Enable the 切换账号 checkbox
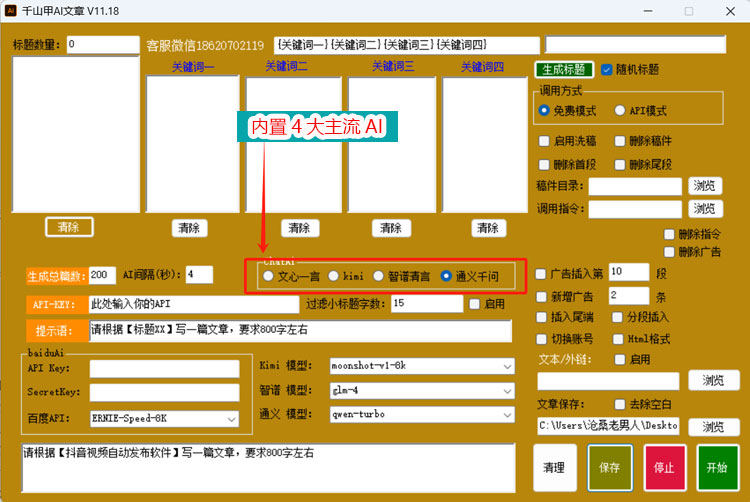Screen dimensions: 750x502 click(541, 339)
